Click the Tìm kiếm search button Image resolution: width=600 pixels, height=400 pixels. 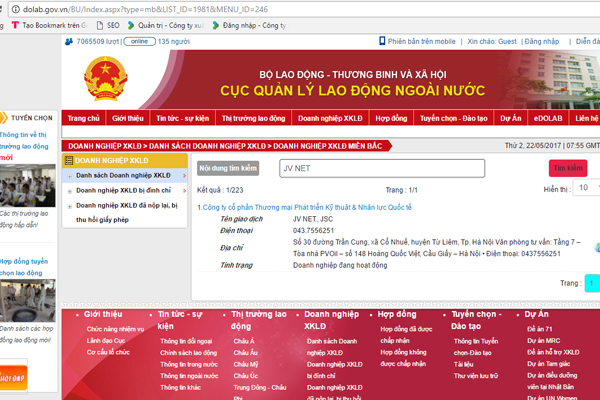568,168
